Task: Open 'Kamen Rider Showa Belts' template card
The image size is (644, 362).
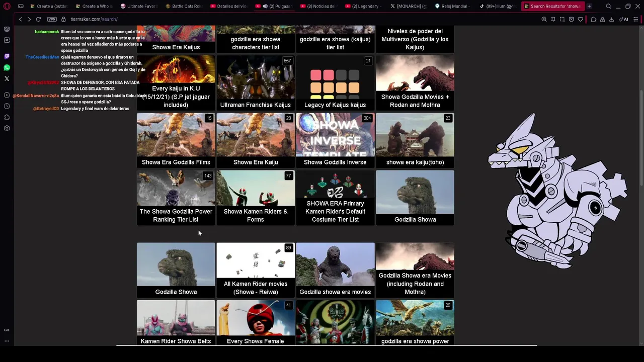Action: pyautogui.click(x=176, y=323)
